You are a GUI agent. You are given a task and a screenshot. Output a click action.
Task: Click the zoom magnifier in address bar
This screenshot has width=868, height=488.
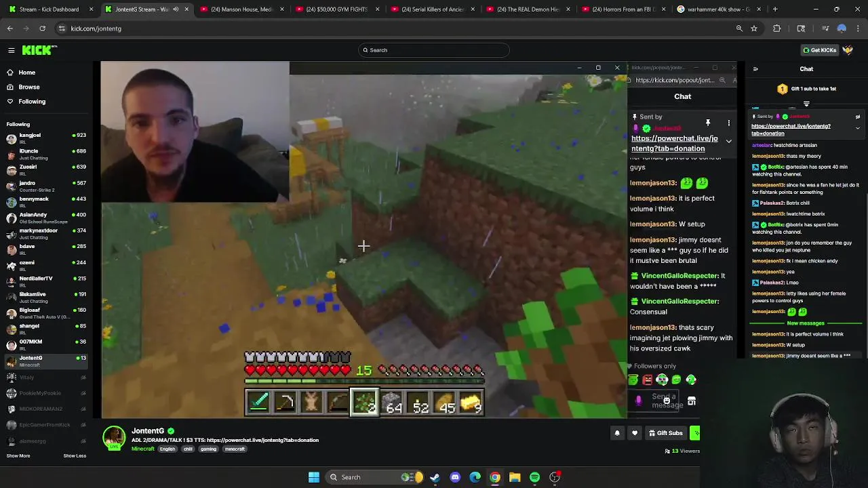tap(739, 28)
